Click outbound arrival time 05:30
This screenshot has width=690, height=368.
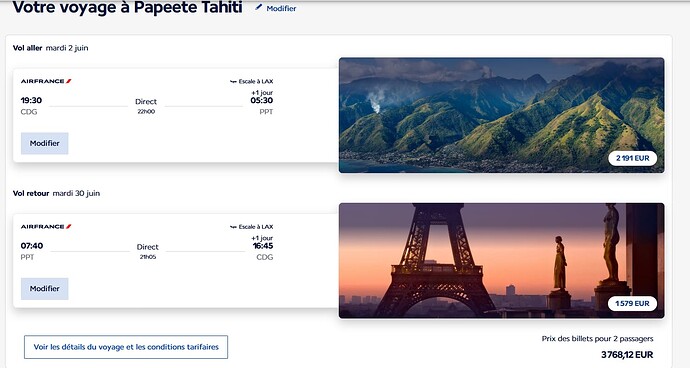tap(262, 100)
